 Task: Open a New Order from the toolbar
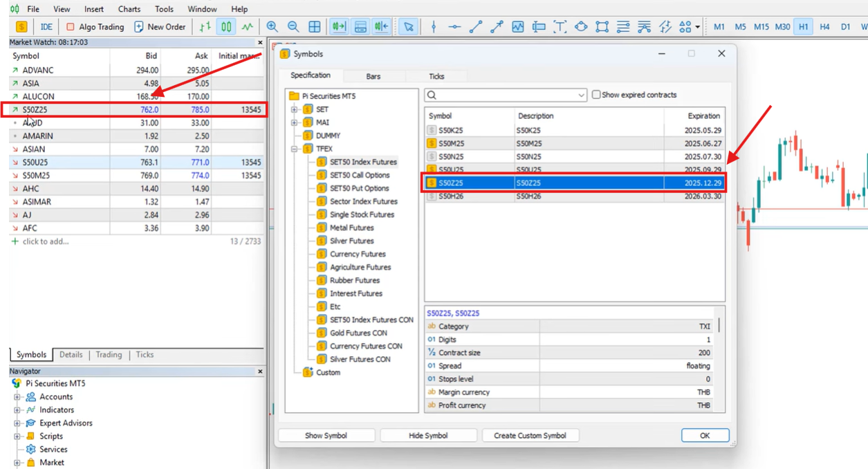(x=160, y=27)
